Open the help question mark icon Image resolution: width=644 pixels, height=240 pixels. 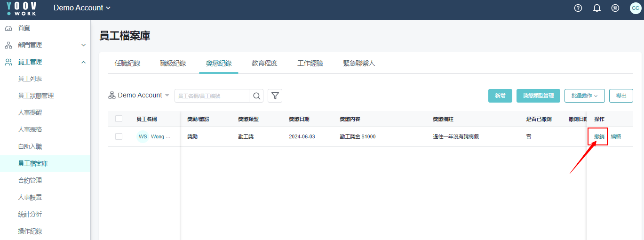point(578,8)
